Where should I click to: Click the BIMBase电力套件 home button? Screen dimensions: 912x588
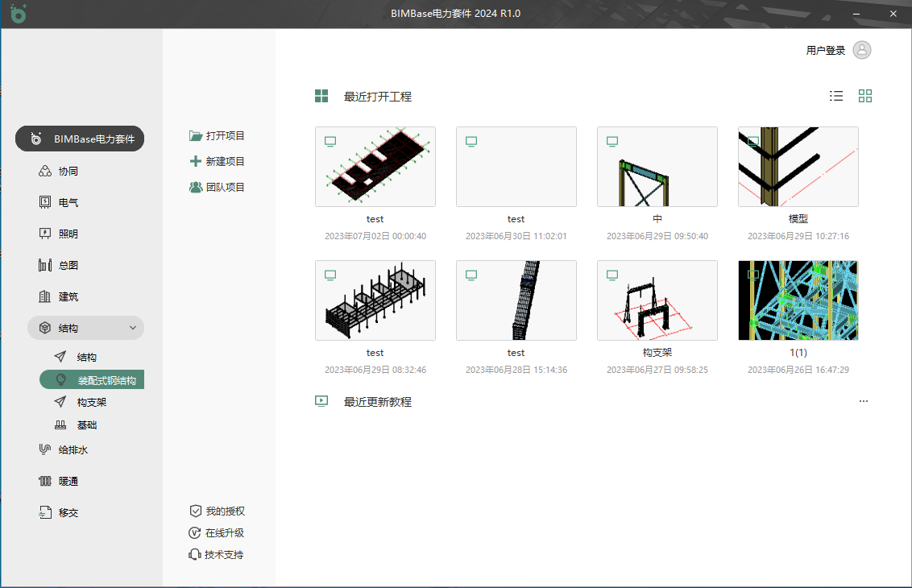click(x=80, y=139)
